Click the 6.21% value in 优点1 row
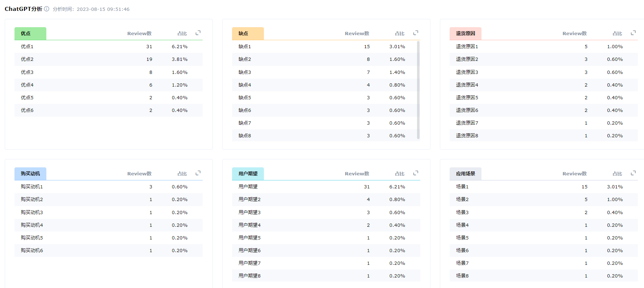644x288 pixels. click(x=180, y=46)
